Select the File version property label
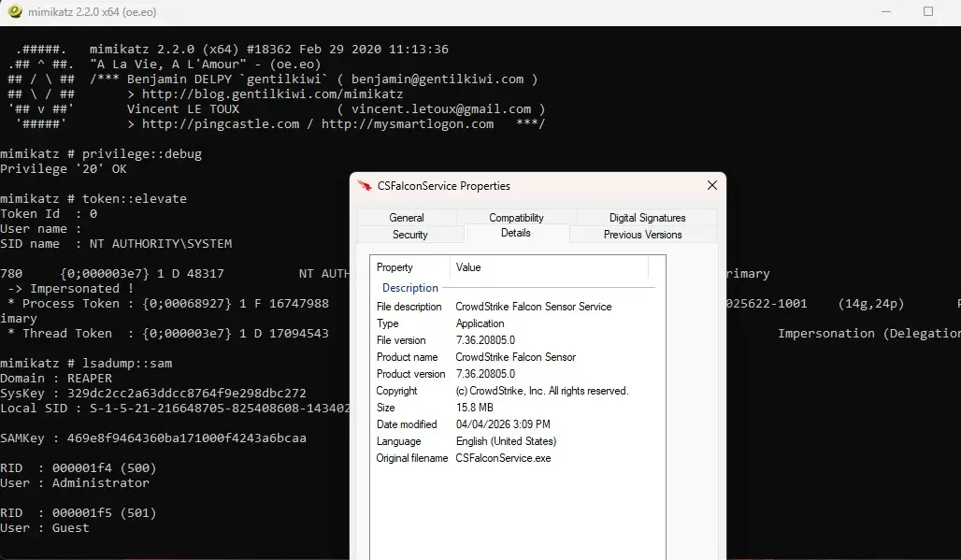The image size is (961, 560). click(401, 340)
